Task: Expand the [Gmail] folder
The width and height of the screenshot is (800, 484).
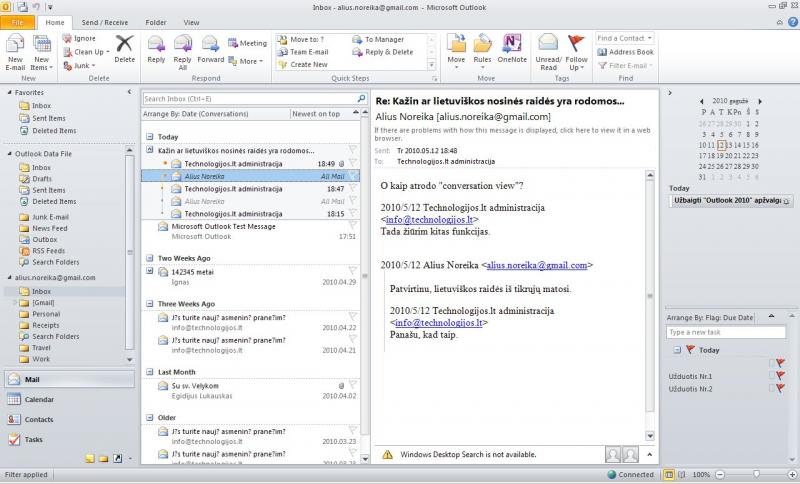Action: click(x=14, y=303)
